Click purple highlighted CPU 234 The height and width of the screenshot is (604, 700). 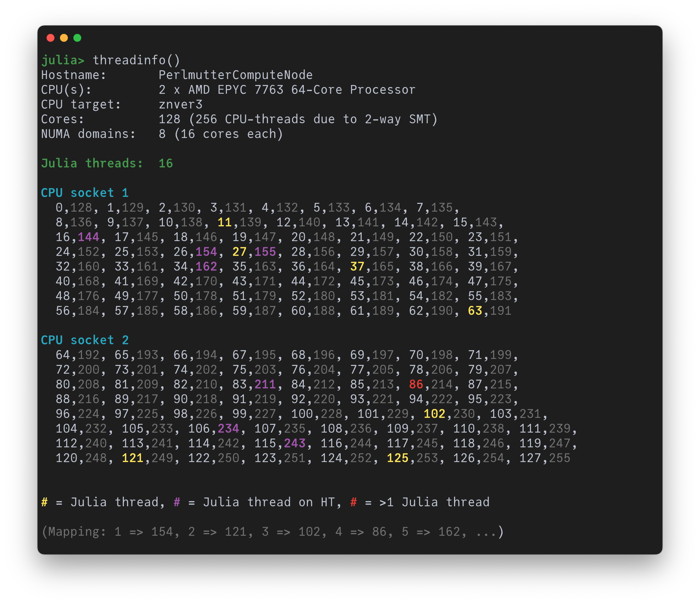click(x=229, y=429)
